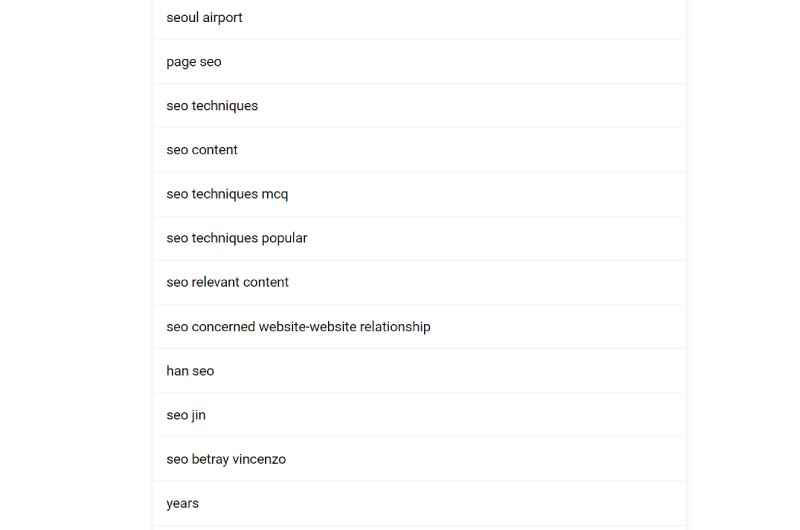Choose the 'han seo' suggestion

click(419, 371)
